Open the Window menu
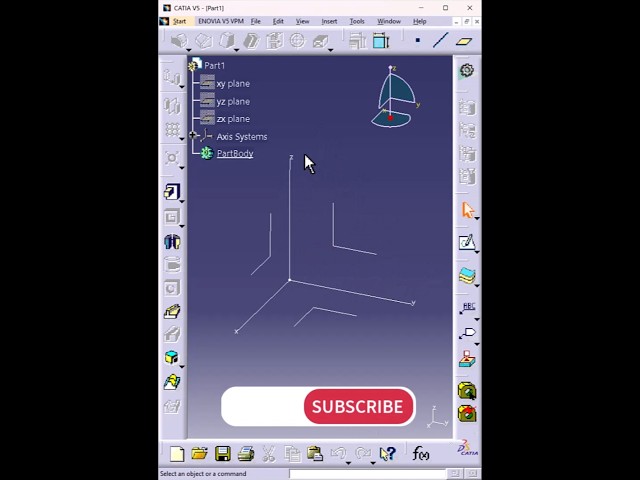640x480 pixels. [389, 21]
